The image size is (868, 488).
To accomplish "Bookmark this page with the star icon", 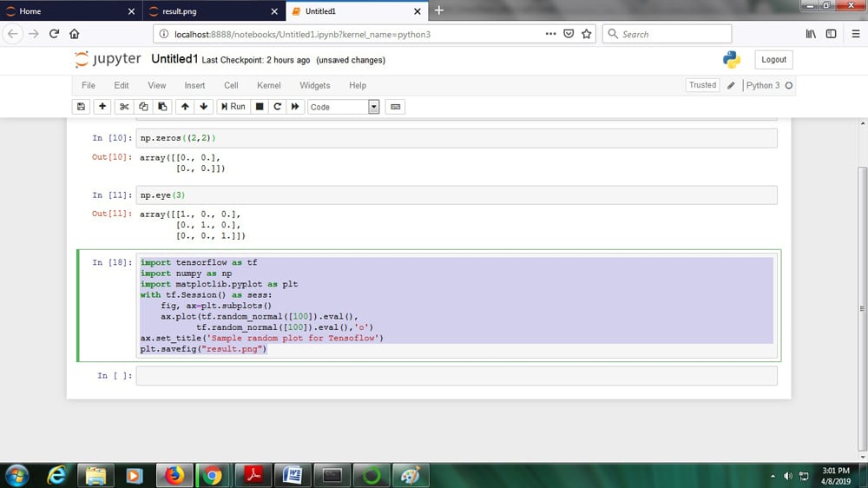I will point(587,34).
